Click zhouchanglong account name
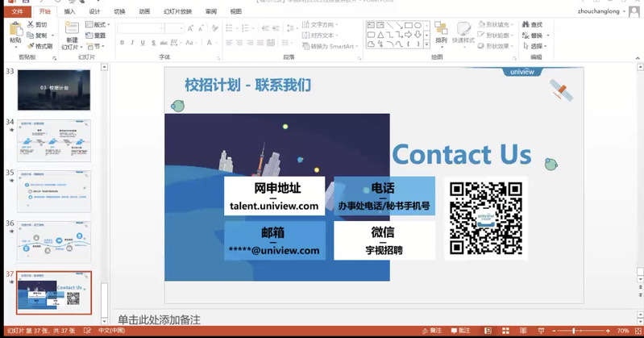 pyautogui.click(x=598, y=11)
